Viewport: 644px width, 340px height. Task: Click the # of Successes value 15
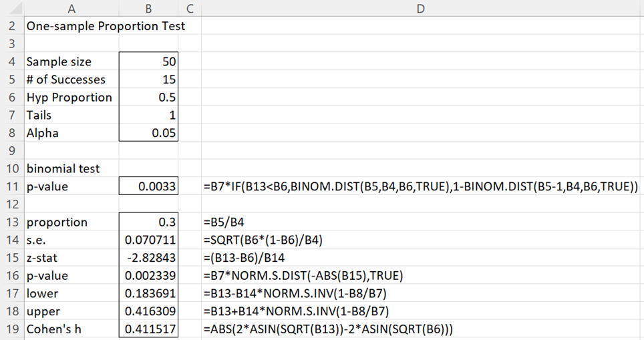pyautogui.click(x=149, y=79)
